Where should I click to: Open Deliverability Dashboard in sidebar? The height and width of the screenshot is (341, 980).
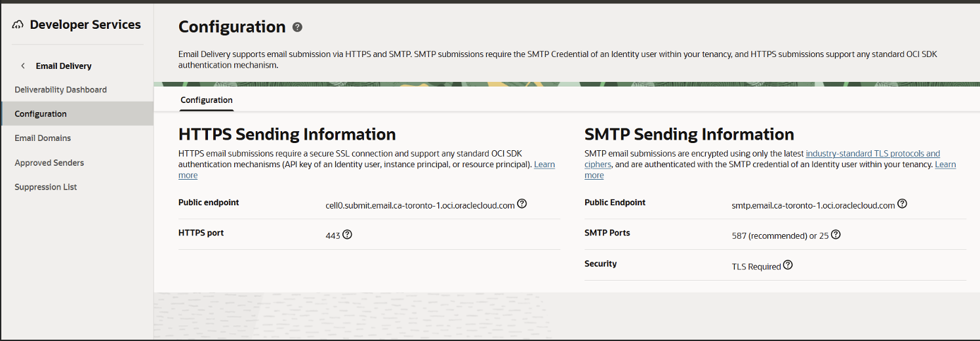(x=60, y=90)
